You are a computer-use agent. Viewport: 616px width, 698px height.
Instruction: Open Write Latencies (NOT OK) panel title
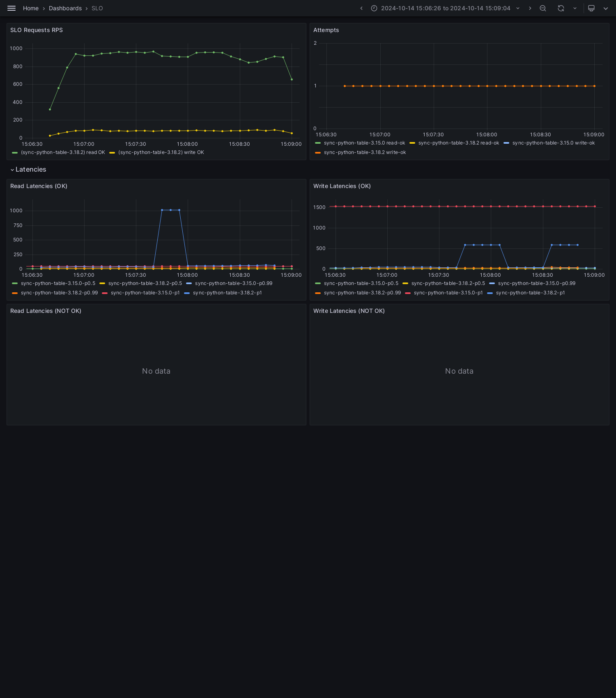349,311
